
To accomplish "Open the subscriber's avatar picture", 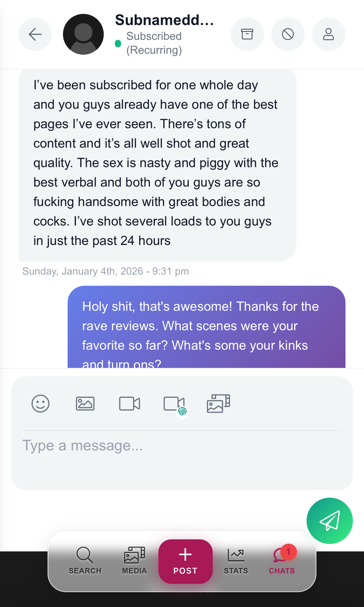I will [83, 34].
